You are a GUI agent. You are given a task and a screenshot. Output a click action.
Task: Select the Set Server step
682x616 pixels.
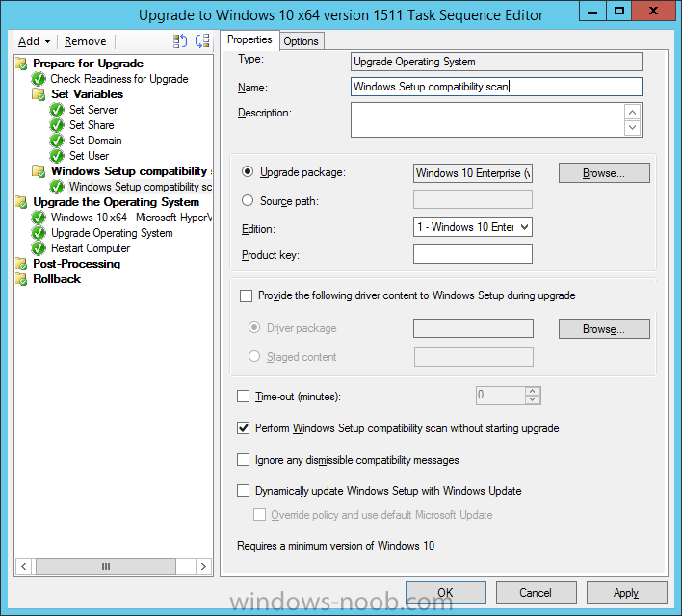93,110
